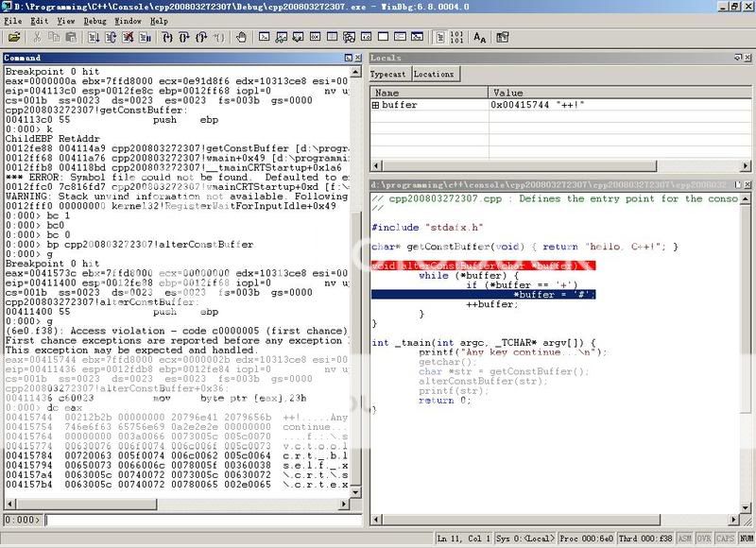Open the Watch window toolbar icon

(x=281, y=37)
